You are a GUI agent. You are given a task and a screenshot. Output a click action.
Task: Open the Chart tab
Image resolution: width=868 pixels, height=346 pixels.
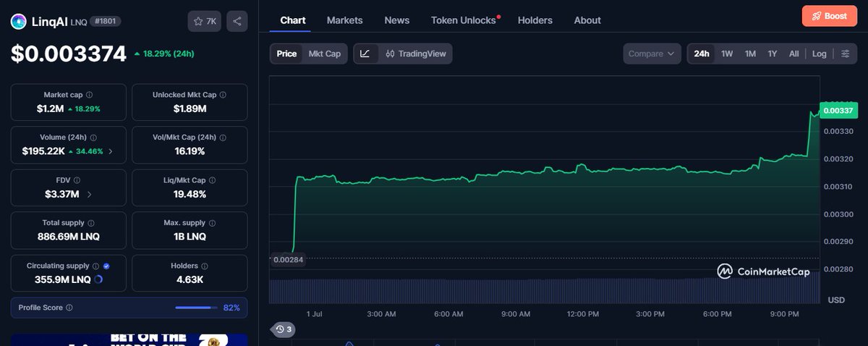tap(293, 20)
